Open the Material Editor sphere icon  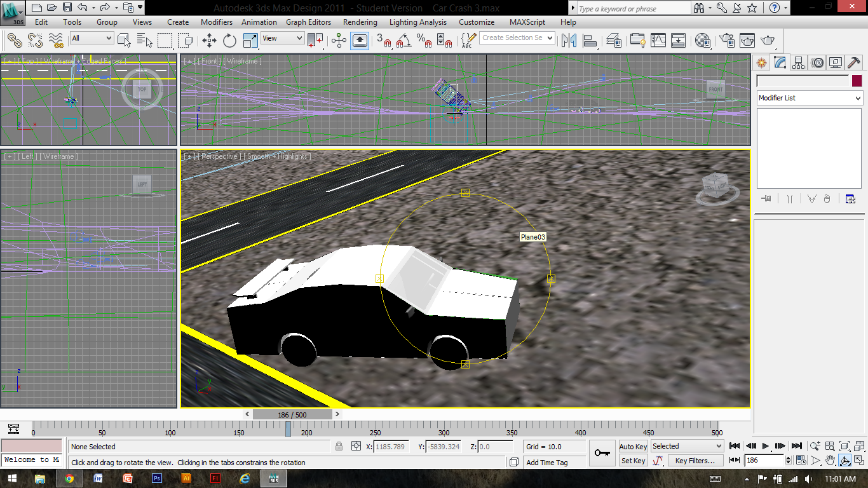click(x=703, y=40)
